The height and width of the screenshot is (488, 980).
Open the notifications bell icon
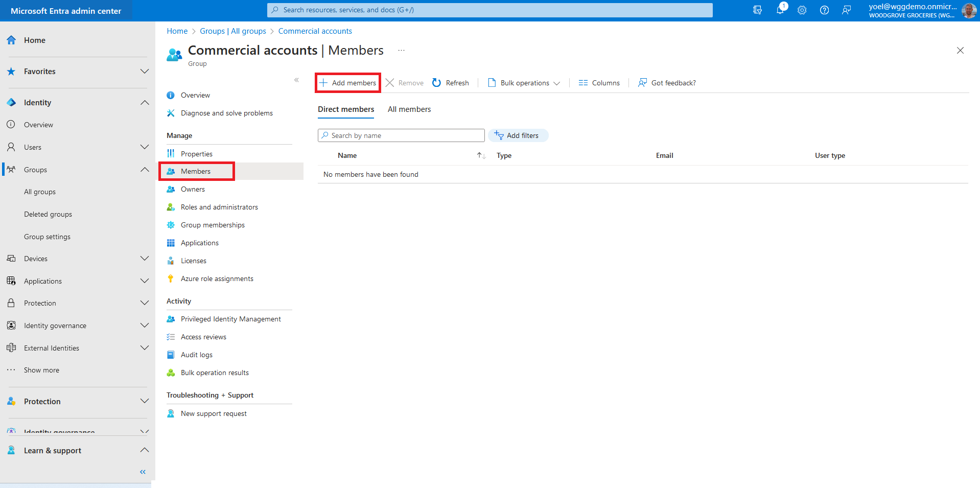[x=780, y=10]
